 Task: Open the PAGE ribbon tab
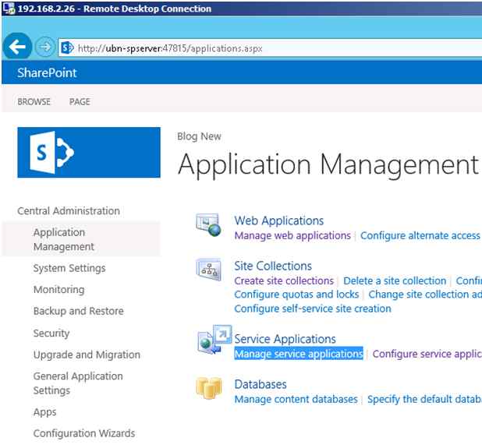(80, 101)
